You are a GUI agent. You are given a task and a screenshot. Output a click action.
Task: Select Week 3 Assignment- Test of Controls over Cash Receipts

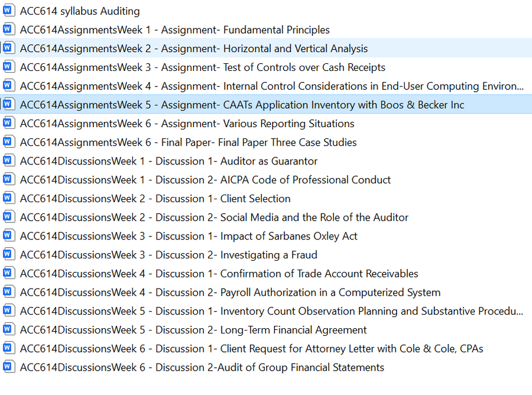[x=203, y=67]
